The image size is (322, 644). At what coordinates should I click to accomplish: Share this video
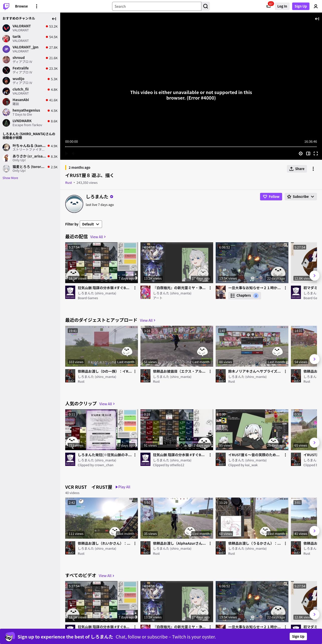point(297,169)
